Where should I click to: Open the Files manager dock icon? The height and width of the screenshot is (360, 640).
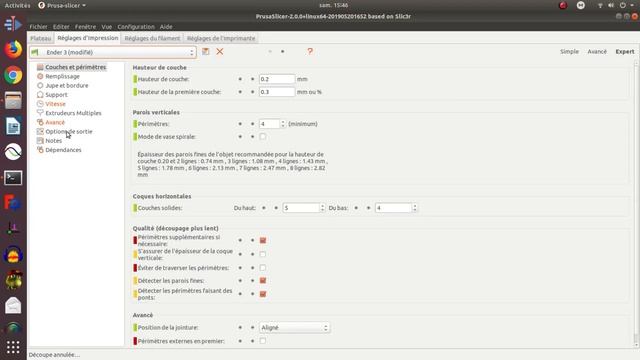click(13, 101)
